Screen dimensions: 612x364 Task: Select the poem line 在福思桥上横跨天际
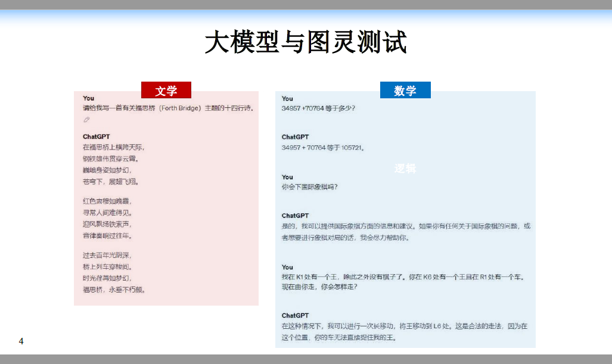coord(114,147)
